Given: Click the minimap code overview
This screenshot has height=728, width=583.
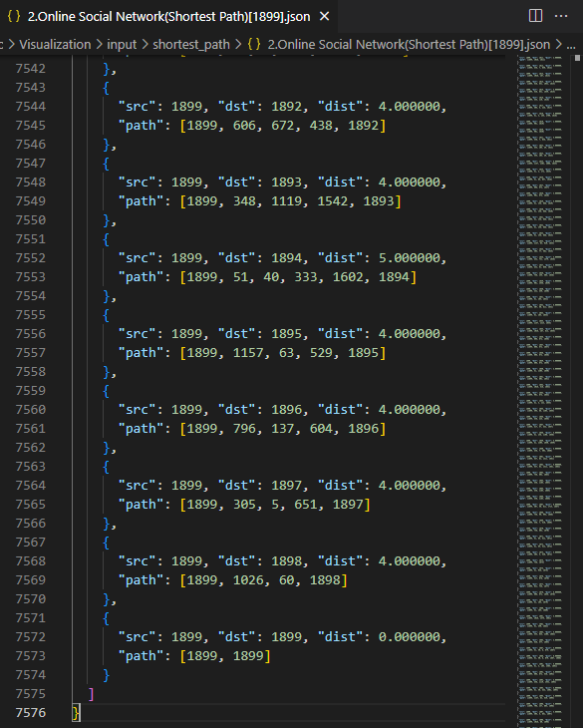Looking at the screenshot, I should pyautogui.click(x=540, y=391).
